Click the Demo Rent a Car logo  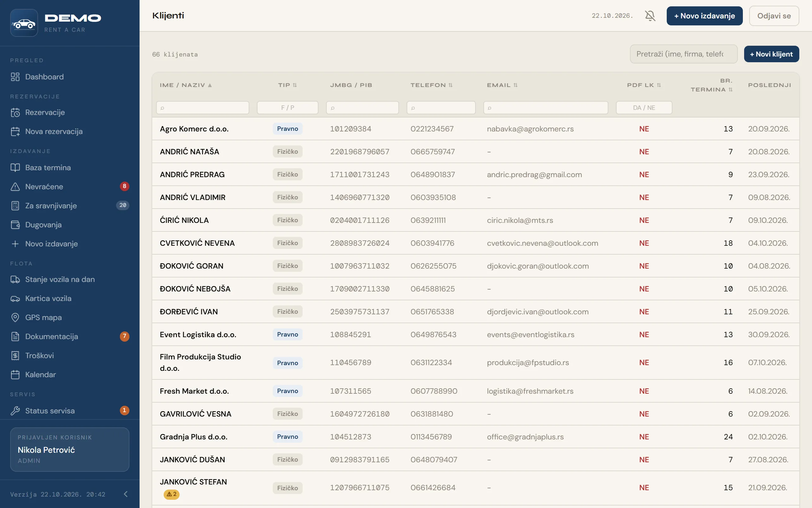coord(56,23)
